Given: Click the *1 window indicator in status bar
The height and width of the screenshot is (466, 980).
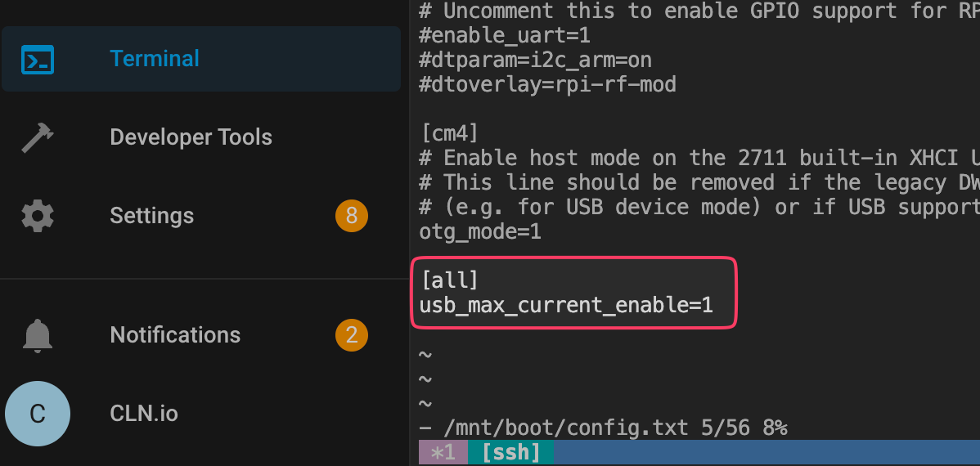Looking at the screenshot, I should point(443,453).
